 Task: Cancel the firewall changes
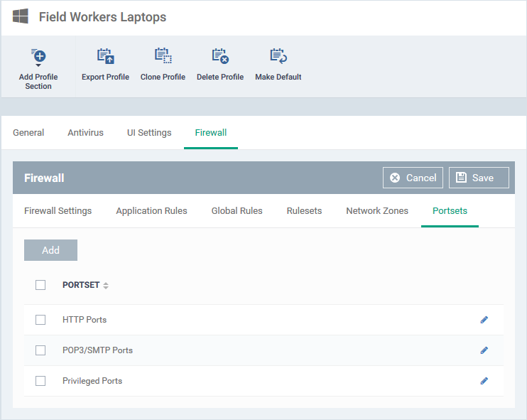click(x=413, y=178)
